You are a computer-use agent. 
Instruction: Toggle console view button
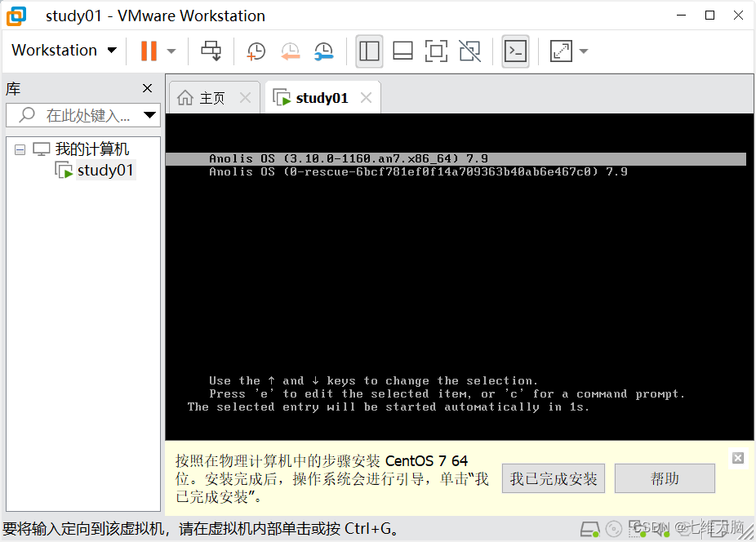coord(515,51)
